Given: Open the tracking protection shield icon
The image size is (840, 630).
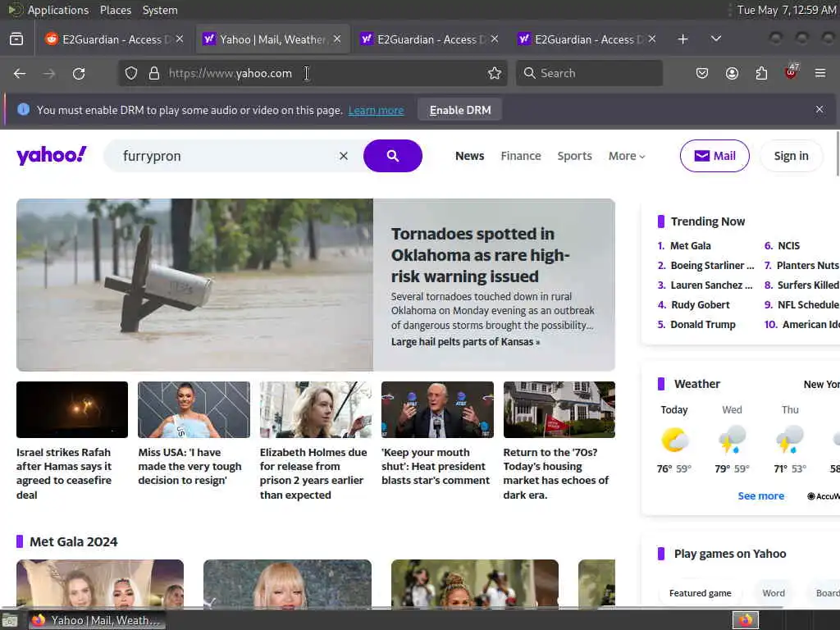Looking at the screenshot, I should (x=131, y=73).
